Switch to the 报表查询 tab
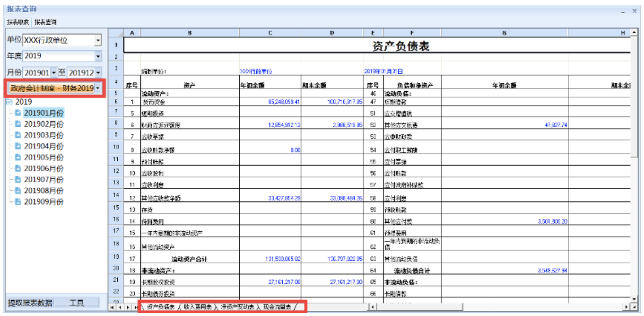644x316 pixels. pyautogui.click(x=45, y=22)
